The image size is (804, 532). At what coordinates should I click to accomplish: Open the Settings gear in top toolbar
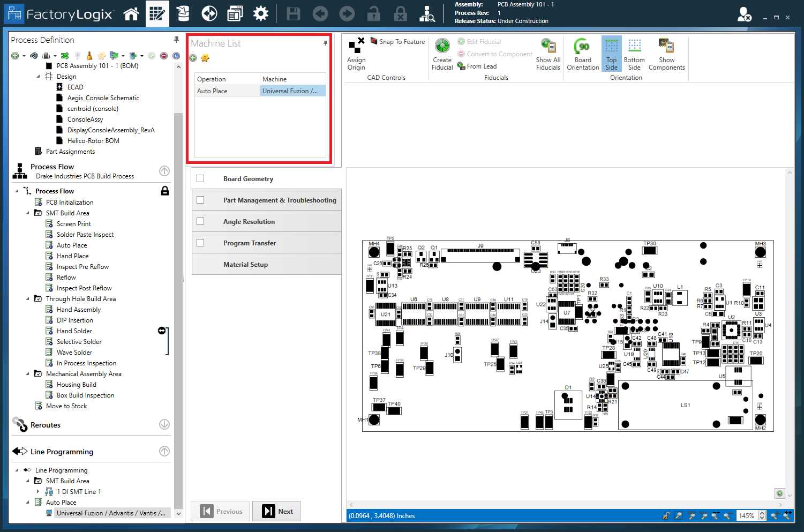(261, 14)
